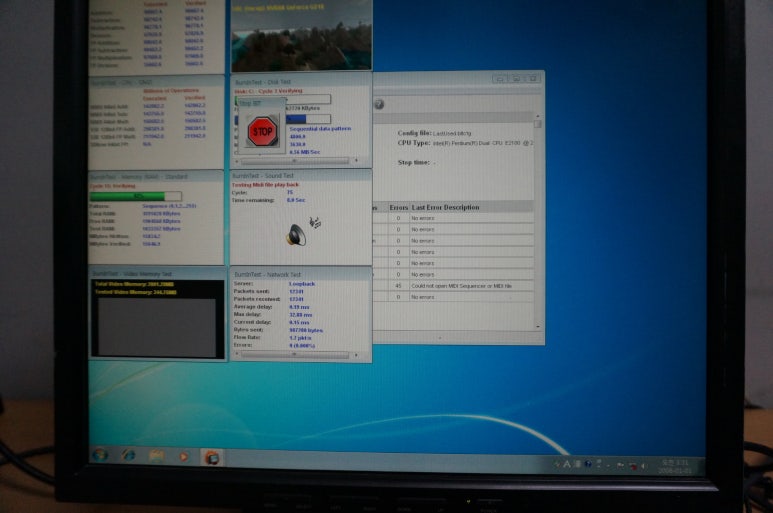Click the Disk Test horizontal scrollbar
This screenshot has width=773, height=513.
pyautogui.click(x=294, y=161)
